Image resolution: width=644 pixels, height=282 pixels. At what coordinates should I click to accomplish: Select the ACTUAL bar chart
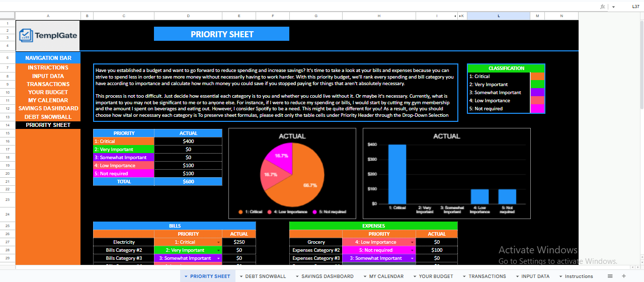coord(447,173)
